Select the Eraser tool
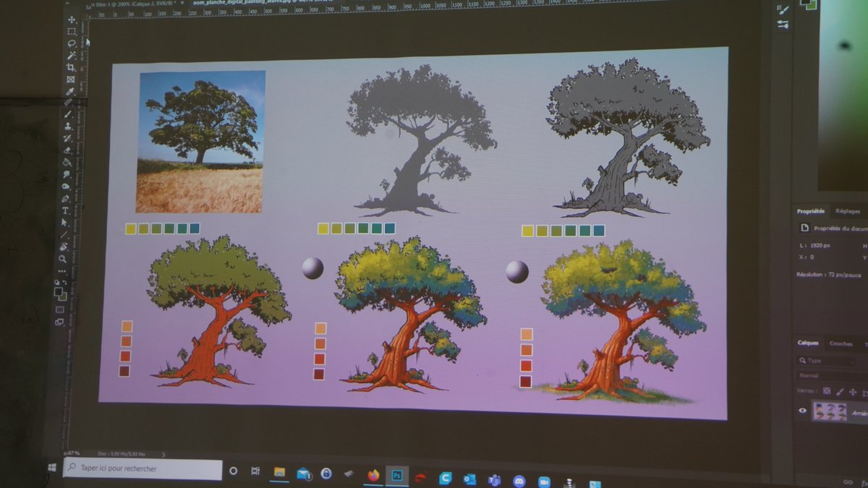 coord(67,150)
